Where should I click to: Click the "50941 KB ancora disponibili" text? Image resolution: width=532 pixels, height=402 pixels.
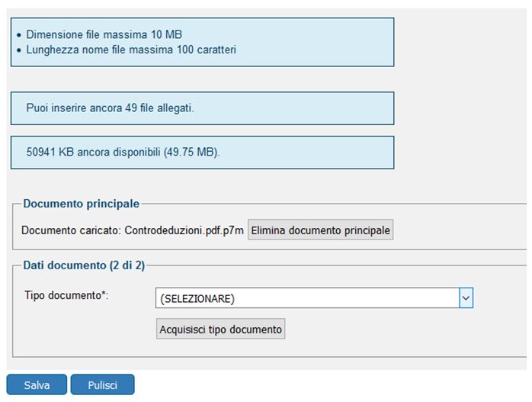coord(93,152)
